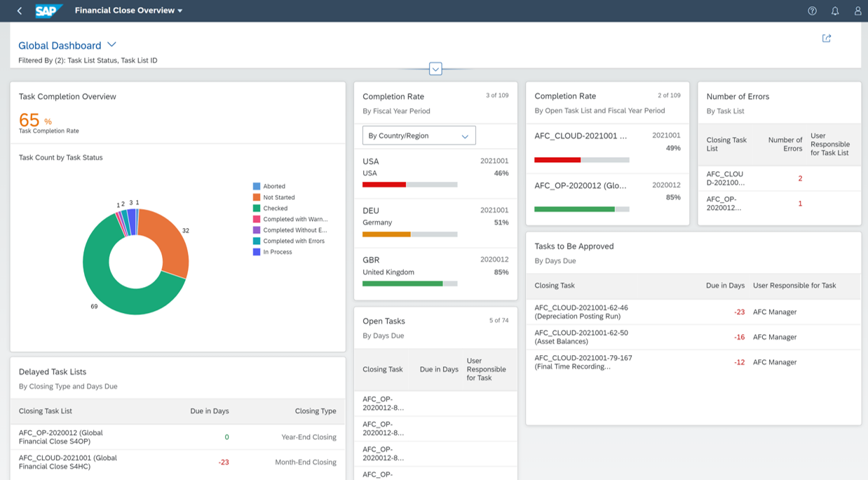Viewport: 868px width, 480px height.
Task: Open the Financial Close Overview title menu
Action: coord(128,11)
